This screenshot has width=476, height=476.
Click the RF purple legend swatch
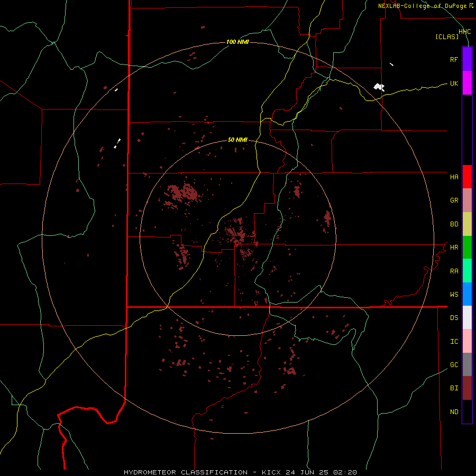click(467, 59)
